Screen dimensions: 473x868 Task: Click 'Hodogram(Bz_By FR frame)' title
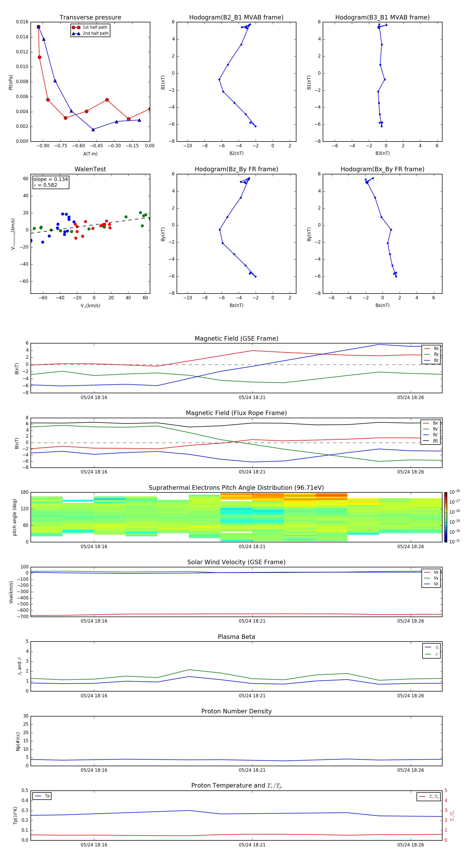coord(236,169)
